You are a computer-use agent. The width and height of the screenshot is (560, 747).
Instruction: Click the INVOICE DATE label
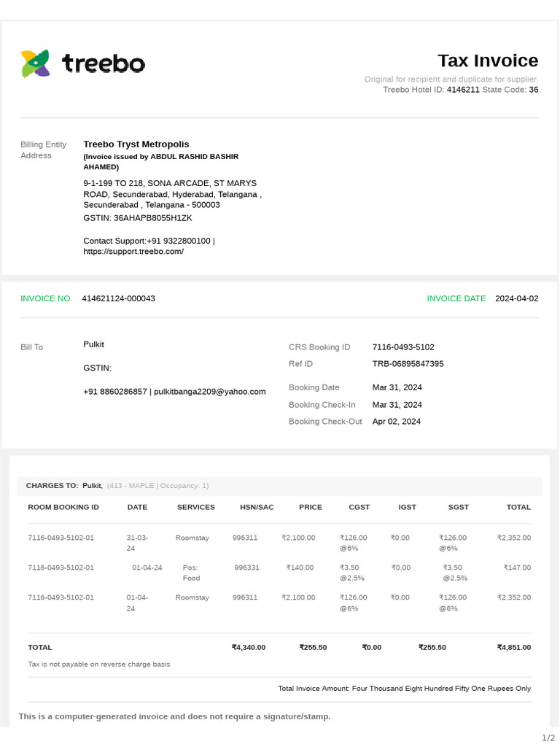click(456, 298)
